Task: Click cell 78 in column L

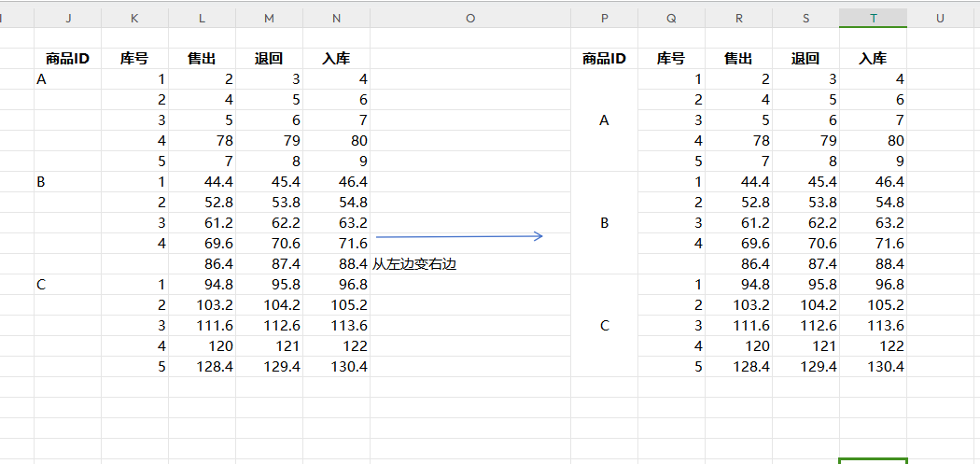Action: click(213, 141)
